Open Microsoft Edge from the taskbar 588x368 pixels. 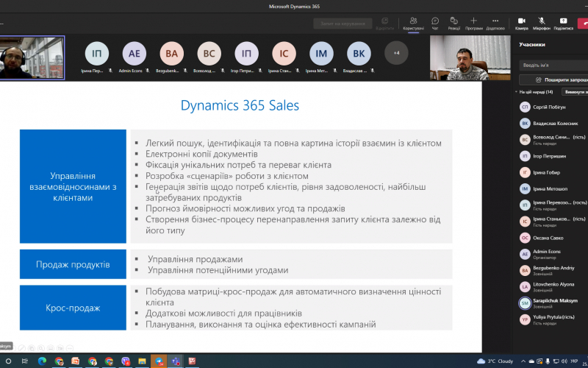(x=42, y=361)
